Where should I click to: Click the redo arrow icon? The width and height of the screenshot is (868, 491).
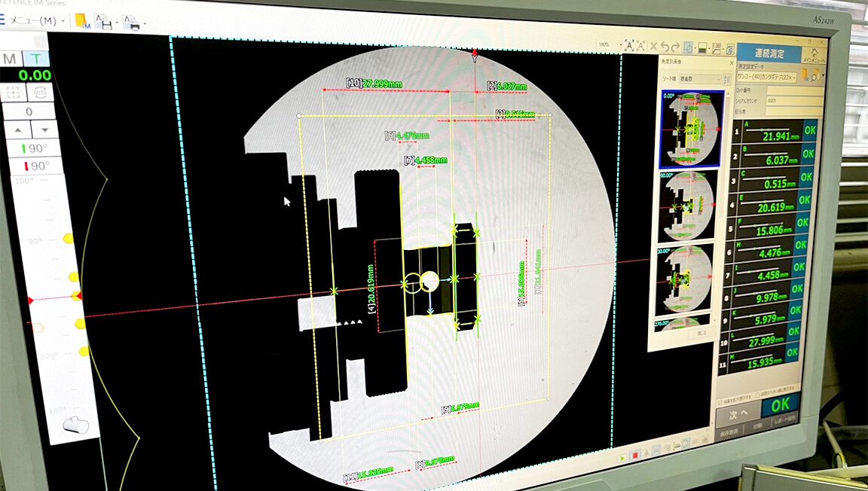click(x=675, y=47)
